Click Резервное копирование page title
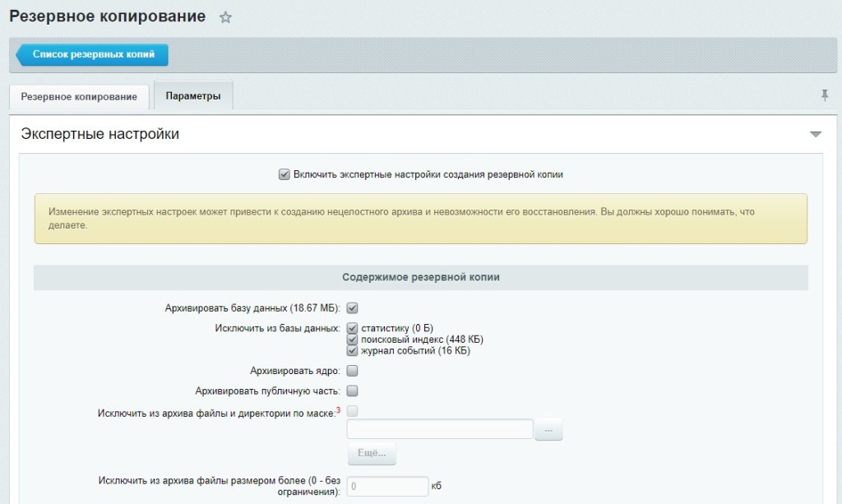Screen dimensions: 842x504 108,16
